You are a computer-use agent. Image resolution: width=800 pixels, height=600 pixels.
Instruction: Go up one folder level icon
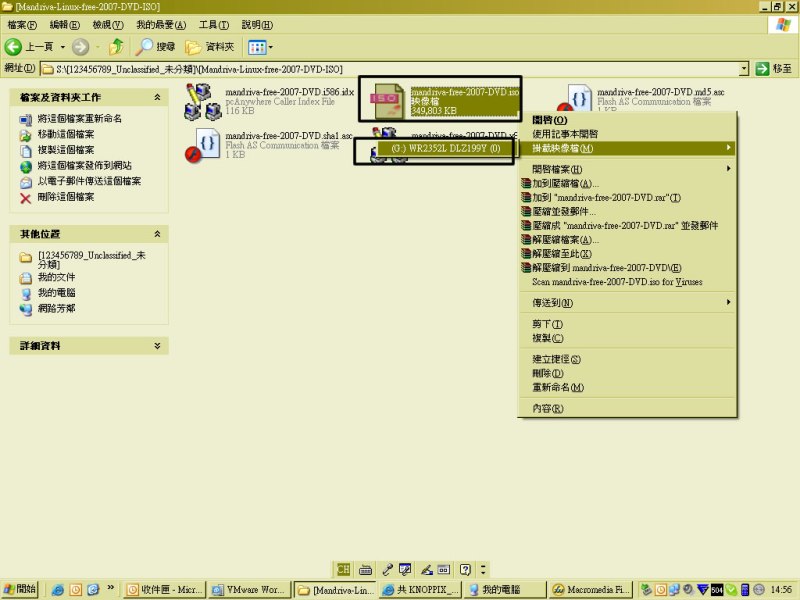116,47
